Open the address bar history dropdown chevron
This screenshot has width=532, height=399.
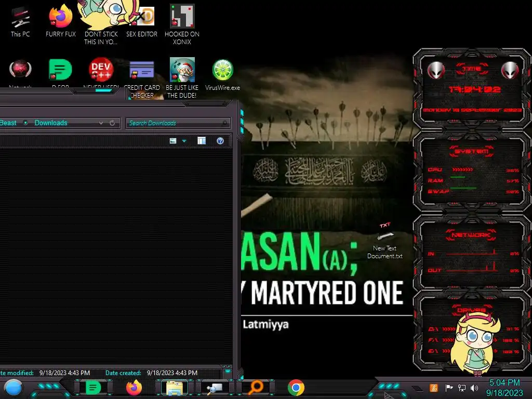101,123
